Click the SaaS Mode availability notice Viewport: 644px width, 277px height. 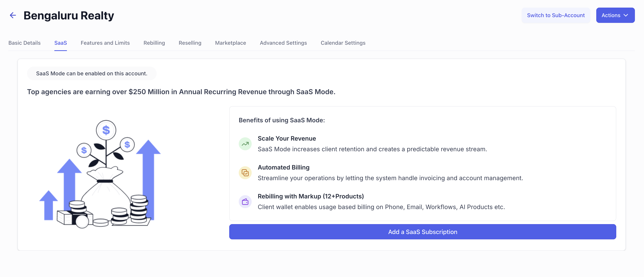coord(91,74)
